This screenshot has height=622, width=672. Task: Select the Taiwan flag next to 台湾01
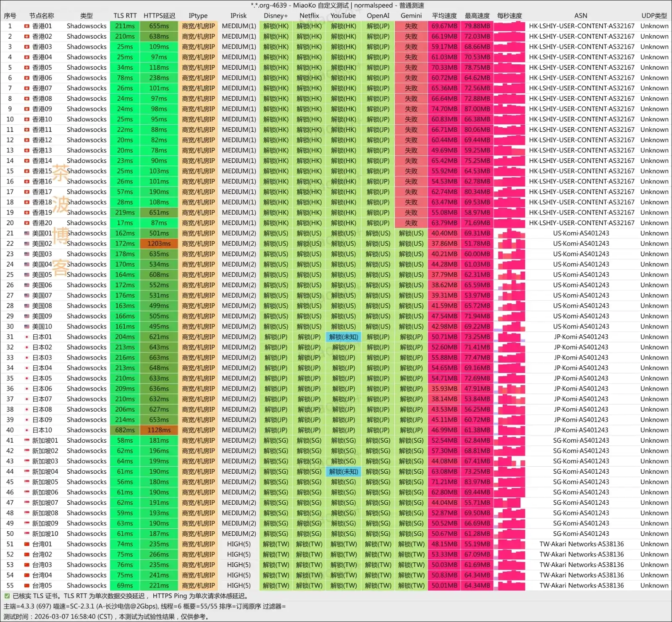tap(27, 544)
